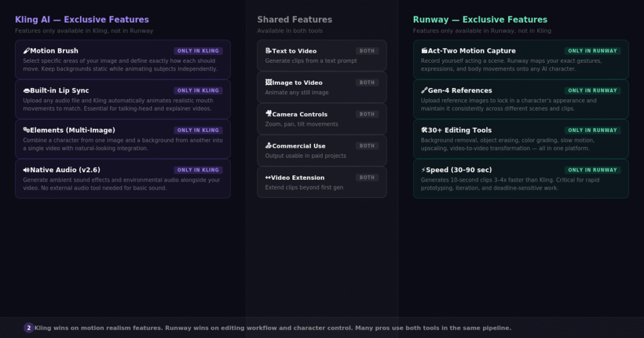The width and height of the screenshot is (644, 338).
Task: Click the BOTH badge on Text to Video
Action: click(367, 51)
